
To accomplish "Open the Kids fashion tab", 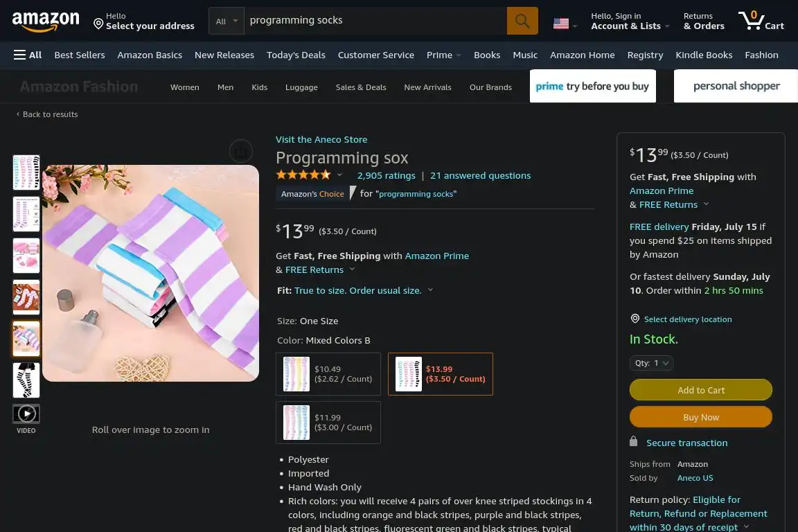I will (260, 87).
